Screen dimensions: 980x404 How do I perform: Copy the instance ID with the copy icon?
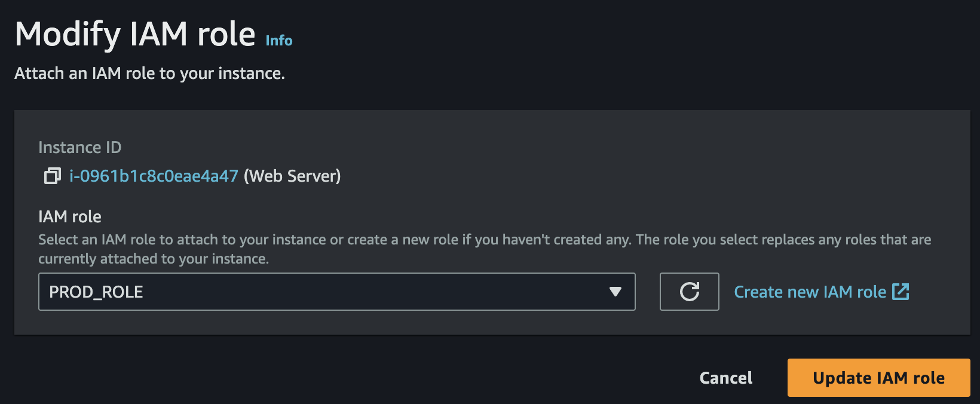[52, 176]
